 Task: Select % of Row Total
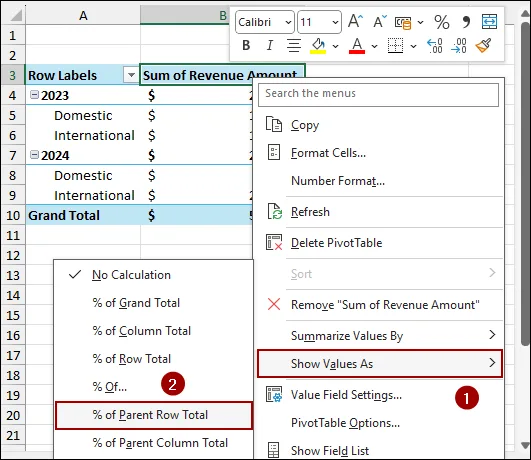(154, 359)
